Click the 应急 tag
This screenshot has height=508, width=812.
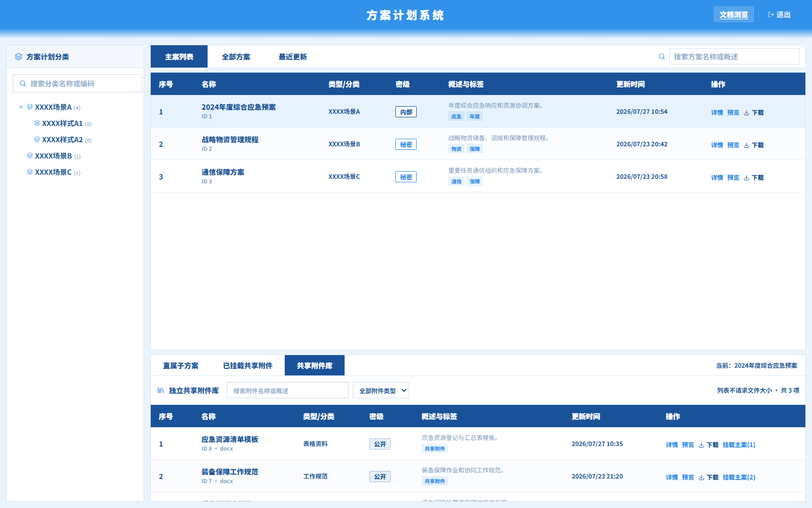pos(456,116)
